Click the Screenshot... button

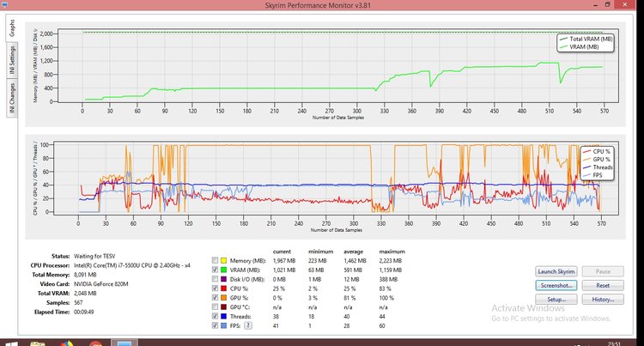pos(556,285)
